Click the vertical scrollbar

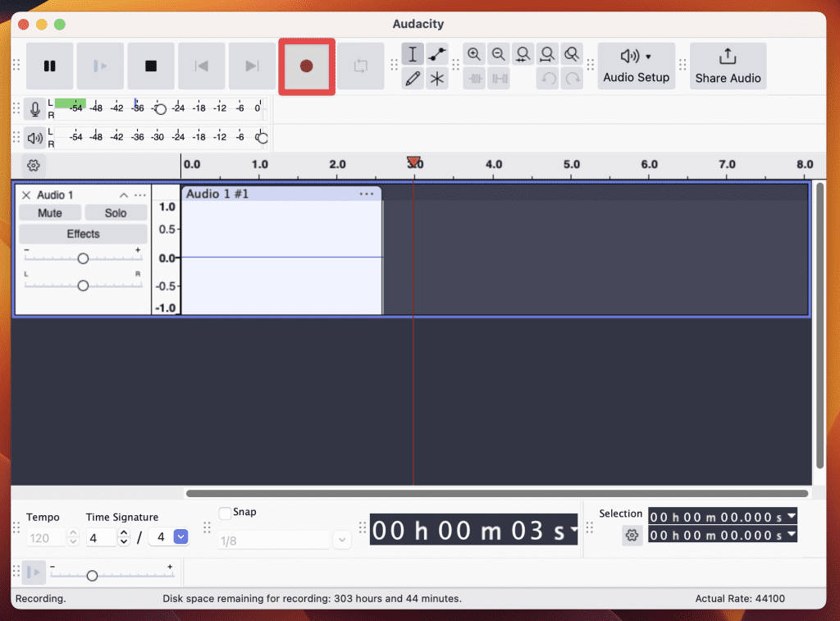pyautogui.click(x=819, y=325)
